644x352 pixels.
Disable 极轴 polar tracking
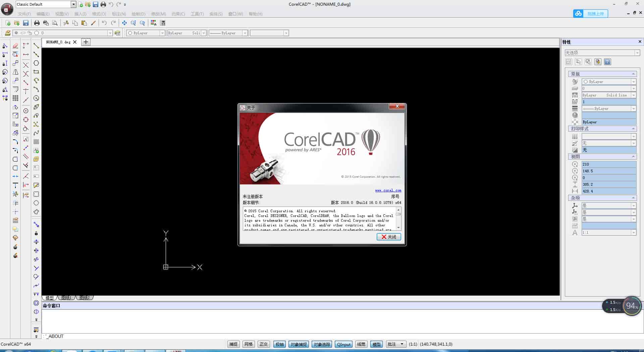(x=279, y=344)
